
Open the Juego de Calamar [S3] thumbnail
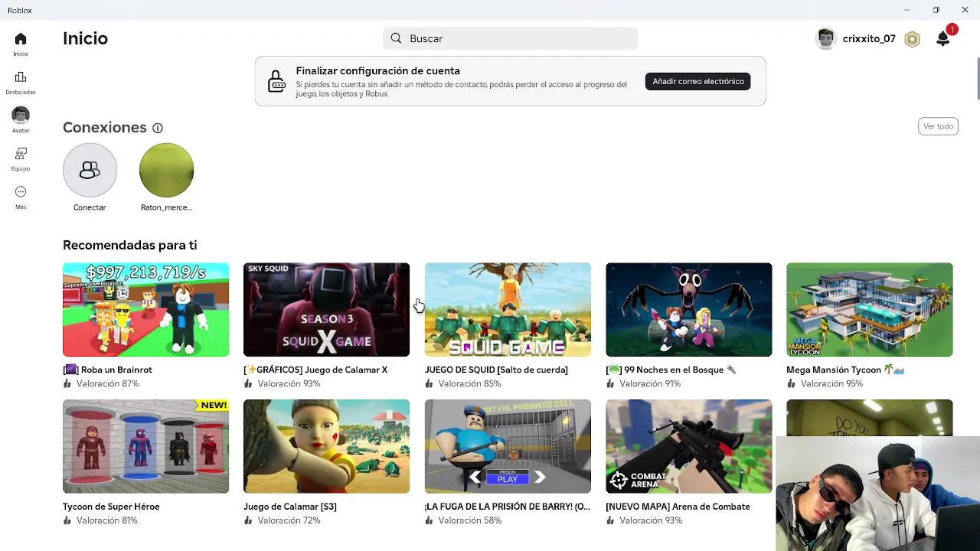tap(326, 446)
